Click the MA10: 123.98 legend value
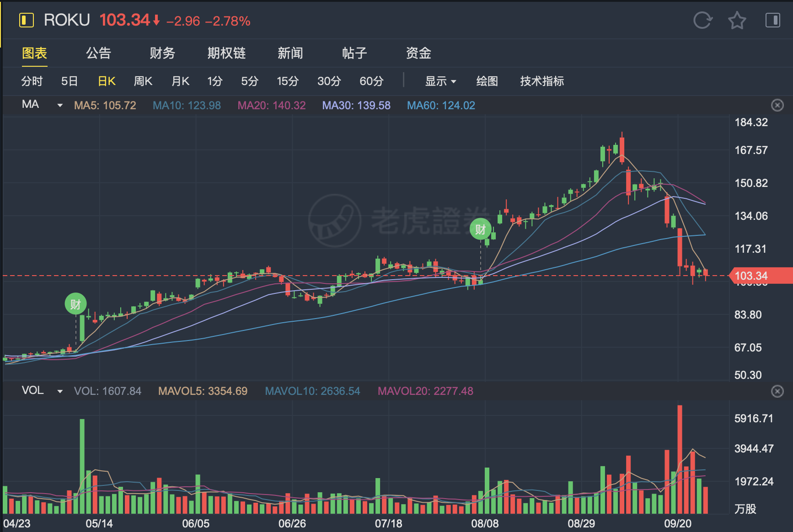This screenshot has height=532, width=793. (187, 105)
